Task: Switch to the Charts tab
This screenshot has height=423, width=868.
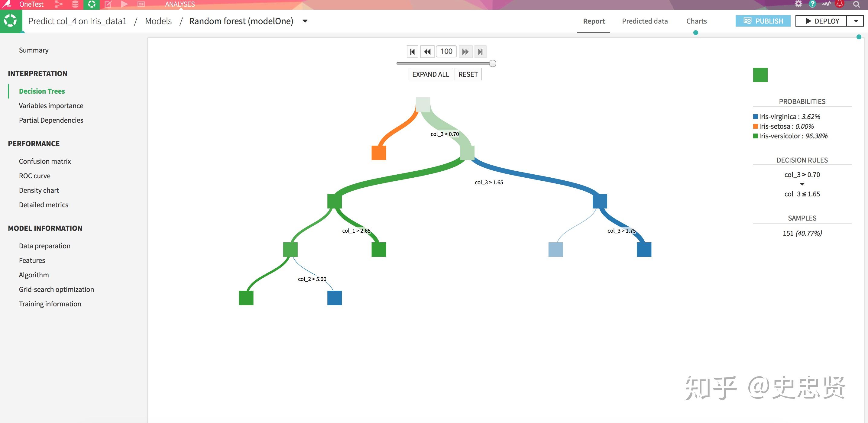Action: 696,21
